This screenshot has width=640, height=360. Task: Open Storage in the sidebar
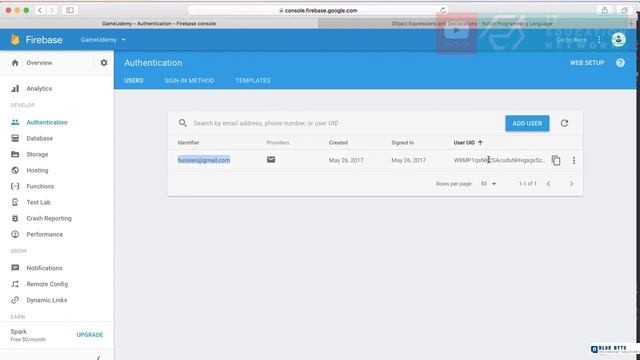click(x=37, y=154)
